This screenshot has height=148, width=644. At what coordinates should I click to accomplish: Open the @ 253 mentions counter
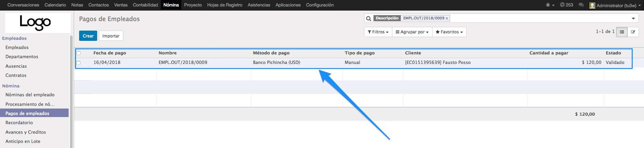tap(567, 5)
